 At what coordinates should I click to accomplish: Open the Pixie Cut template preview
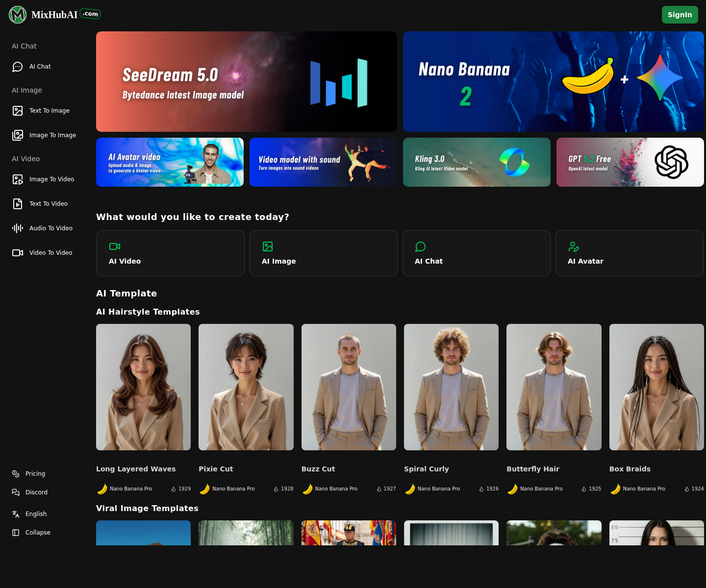(246, 387)
